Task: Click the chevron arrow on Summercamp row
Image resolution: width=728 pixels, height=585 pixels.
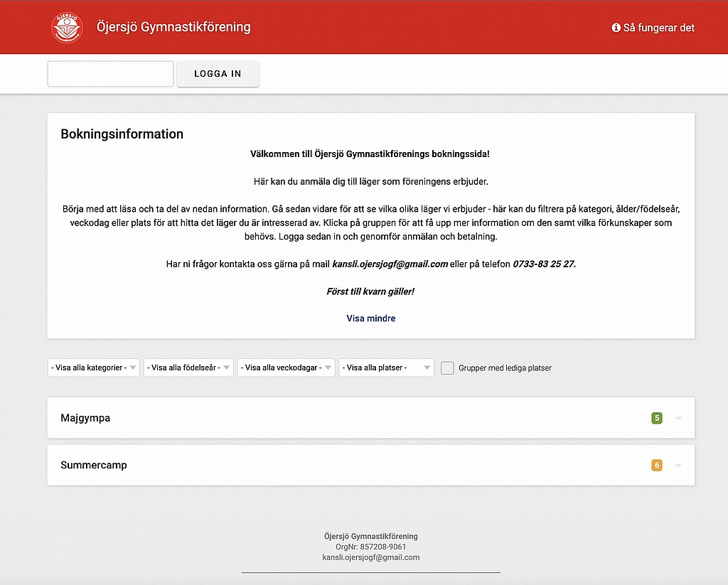Action: (x=678, y=466)
